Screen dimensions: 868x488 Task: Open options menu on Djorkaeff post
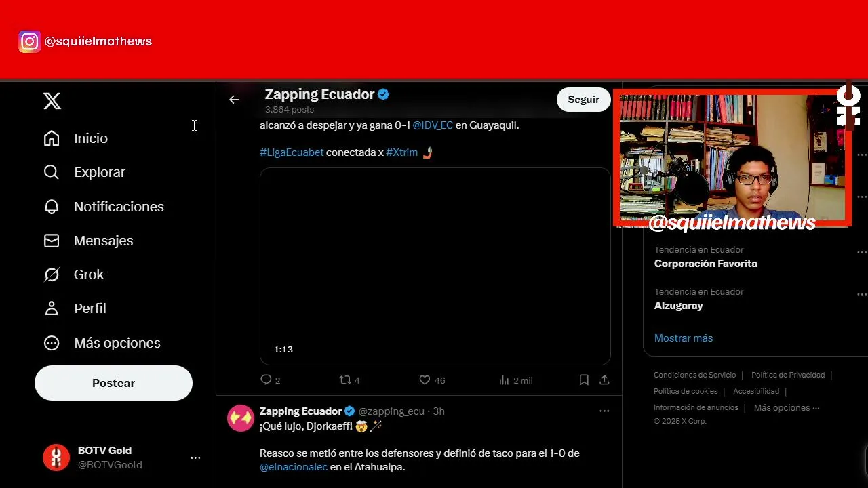(x=604, y=411)
